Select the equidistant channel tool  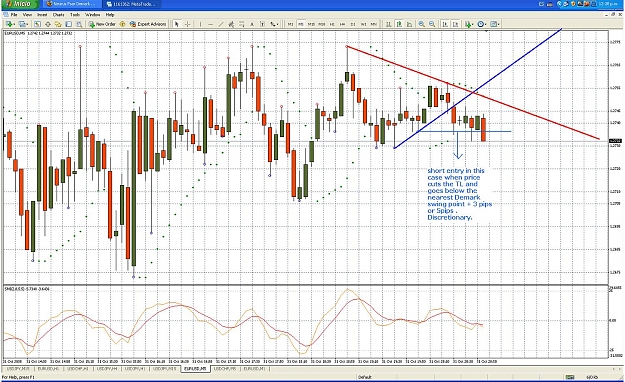(231, 24)
